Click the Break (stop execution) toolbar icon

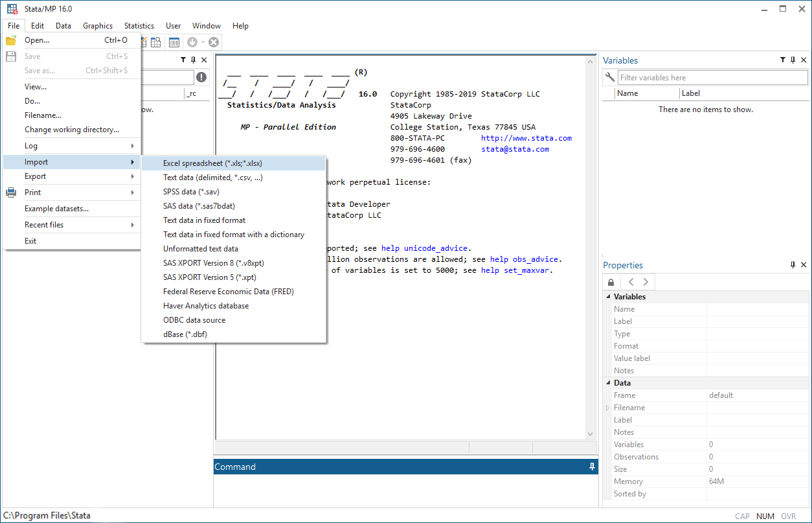[x=213, y=41]
